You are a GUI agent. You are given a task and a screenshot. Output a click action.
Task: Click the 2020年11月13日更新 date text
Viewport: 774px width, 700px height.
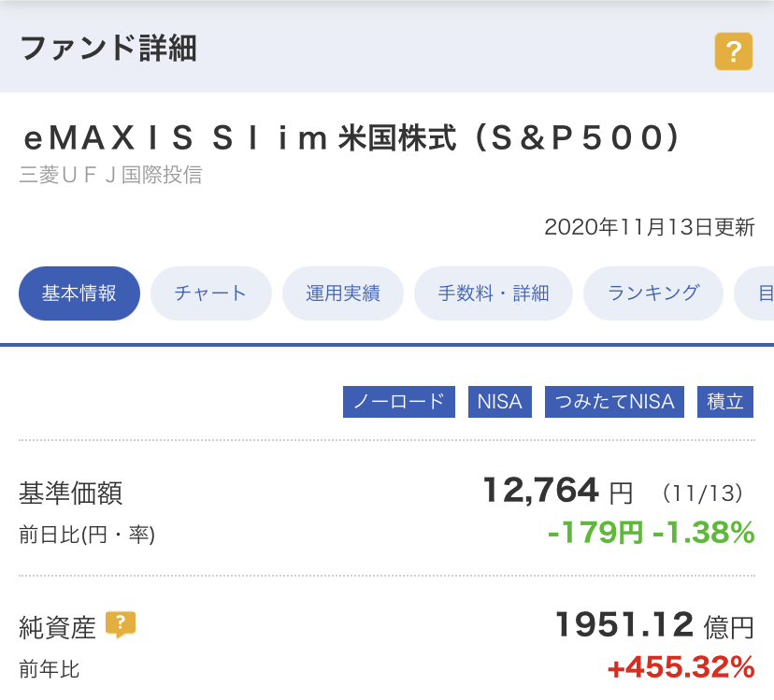click(x=650, y=227)
